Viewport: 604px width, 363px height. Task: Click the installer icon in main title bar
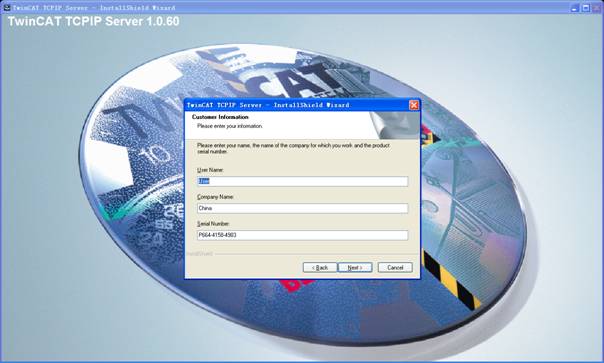click(x=7, y=7)
